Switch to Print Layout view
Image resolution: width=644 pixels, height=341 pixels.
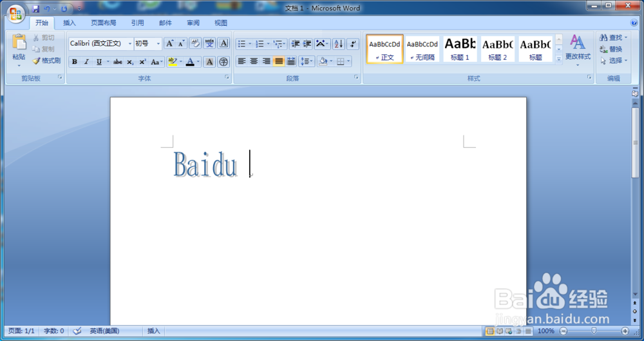click(x=489, y=331)
